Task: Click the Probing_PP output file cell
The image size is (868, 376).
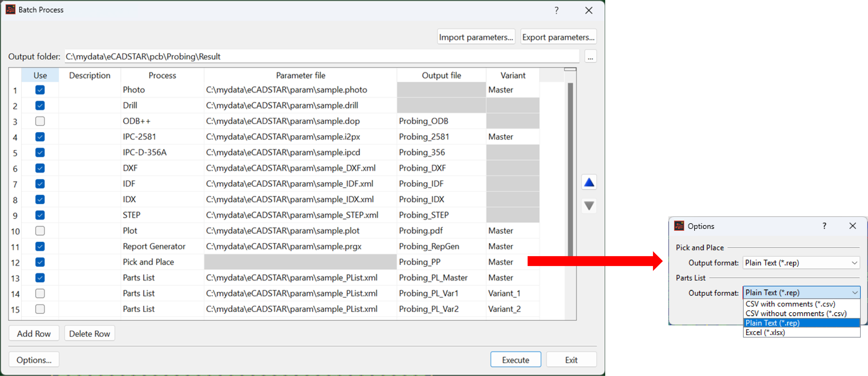Action: click(x=441, y=262)
